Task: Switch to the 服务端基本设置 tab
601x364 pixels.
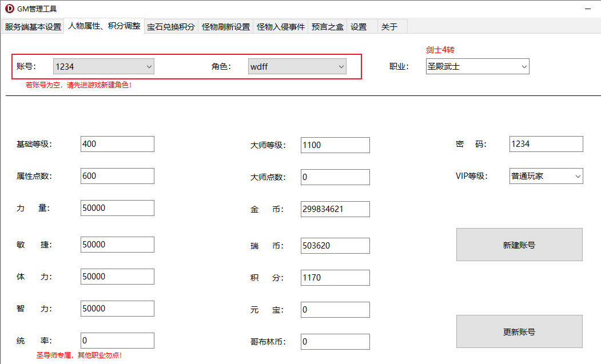Action: 33,27
